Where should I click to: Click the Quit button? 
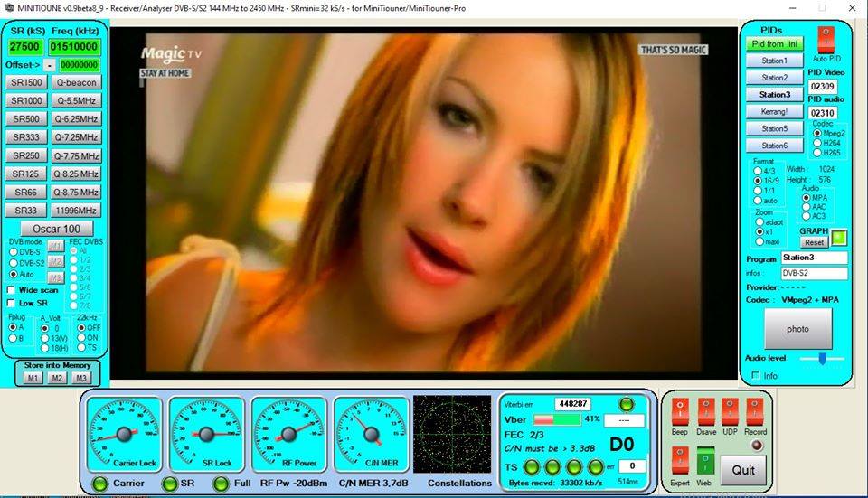(x=743, y=470)
